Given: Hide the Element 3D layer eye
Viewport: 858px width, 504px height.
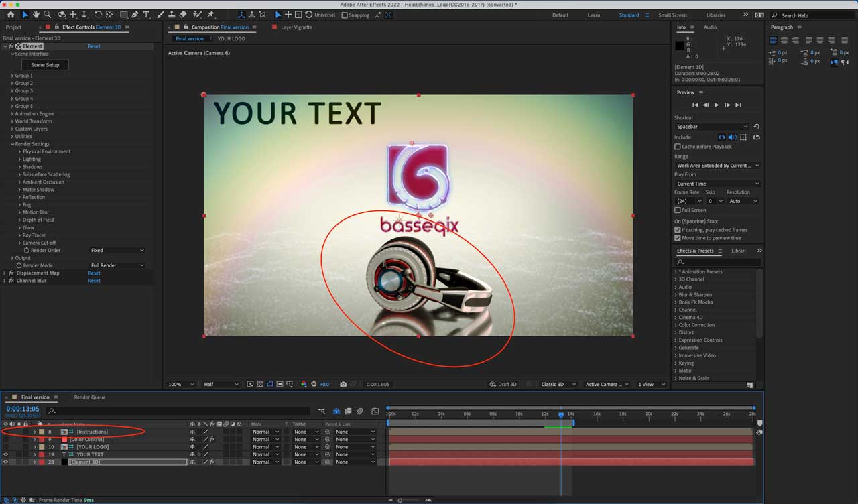Looking at the screenshot, I should (x=6, y=462).
